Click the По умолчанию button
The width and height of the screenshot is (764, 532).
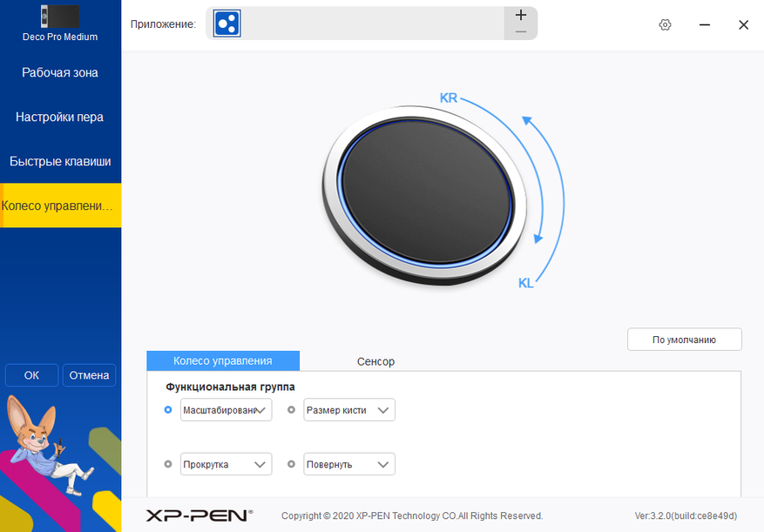click(685, 340)
